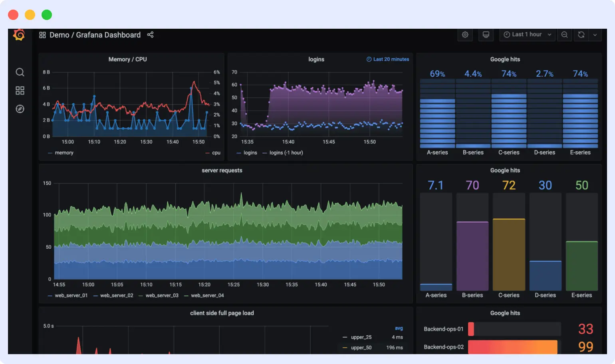The width and height of the screenshot is (615, 364).
Task: Open the server requests panel title menu
Action: [222, 170]
